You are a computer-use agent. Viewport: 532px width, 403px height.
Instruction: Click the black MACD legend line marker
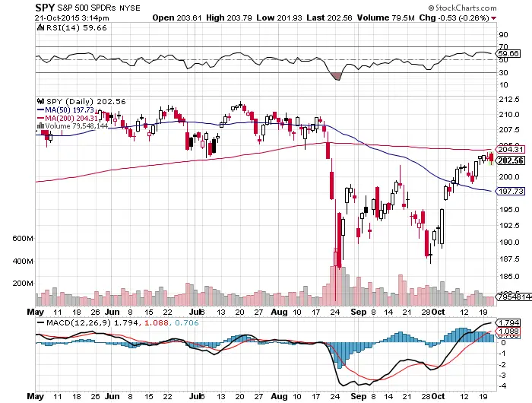click(x=41, y=322)
